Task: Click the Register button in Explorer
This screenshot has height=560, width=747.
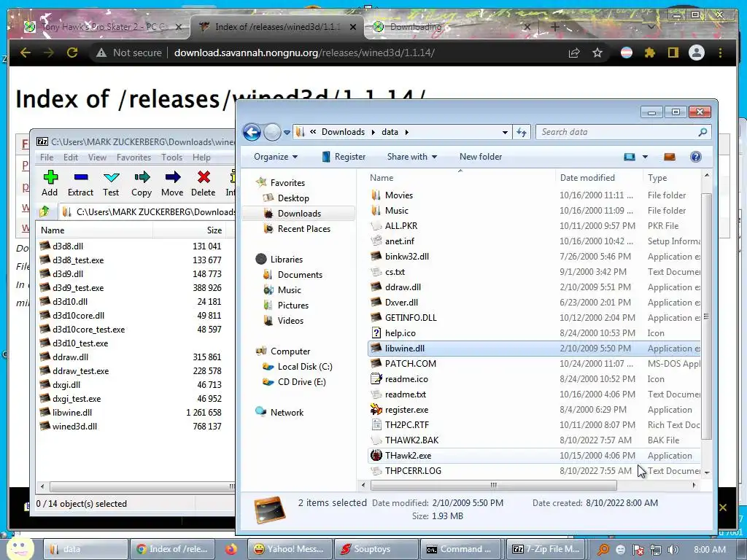Action: [x=344, y=157]
